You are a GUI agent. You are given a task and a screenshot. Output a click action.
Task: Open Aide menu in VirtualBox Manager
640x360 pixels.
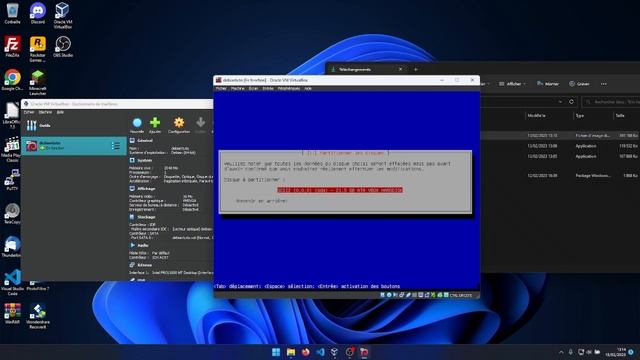point(60,112)
